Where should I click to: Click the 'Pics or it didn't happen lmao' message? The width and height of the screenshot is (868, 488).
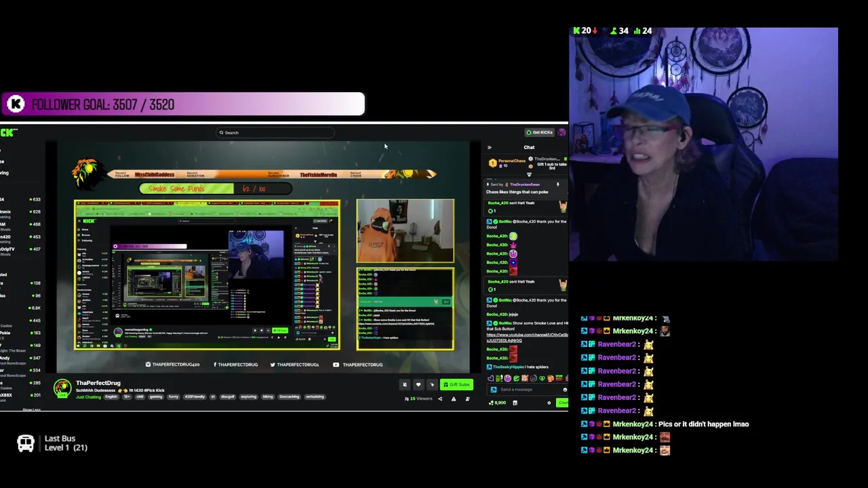pos(703,424)
